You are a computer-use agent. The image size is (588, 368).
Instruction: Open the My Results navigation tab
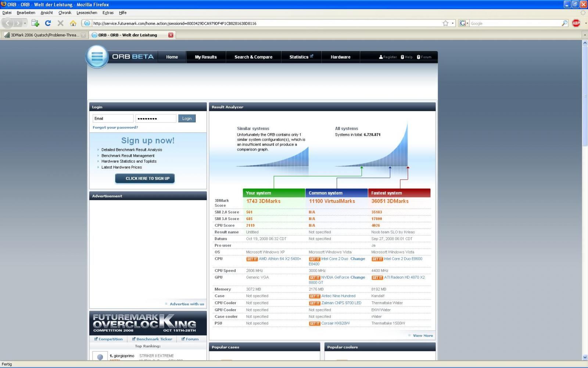tap(206, 57)
